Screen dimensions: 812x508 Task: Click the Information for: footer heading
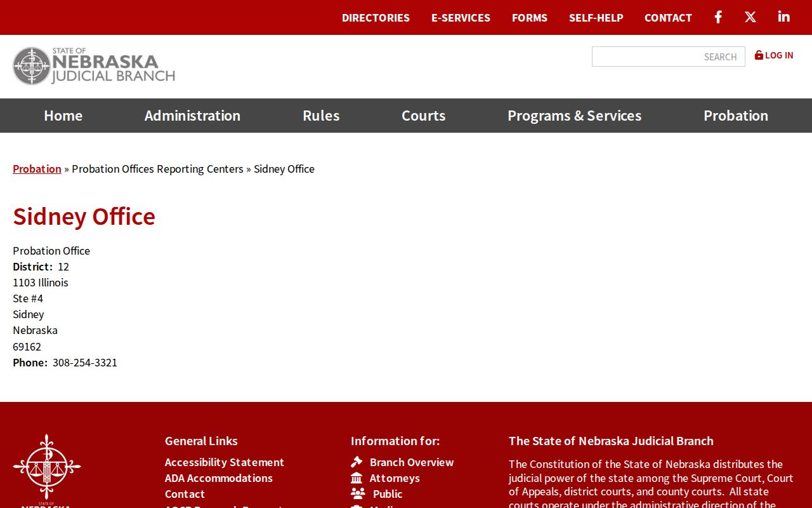coord(395,441)
